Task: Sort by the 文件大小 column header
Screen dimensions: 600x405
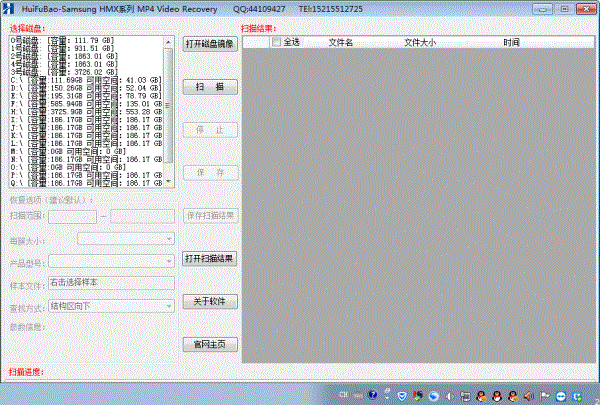Action: click(x=420, y=42)
